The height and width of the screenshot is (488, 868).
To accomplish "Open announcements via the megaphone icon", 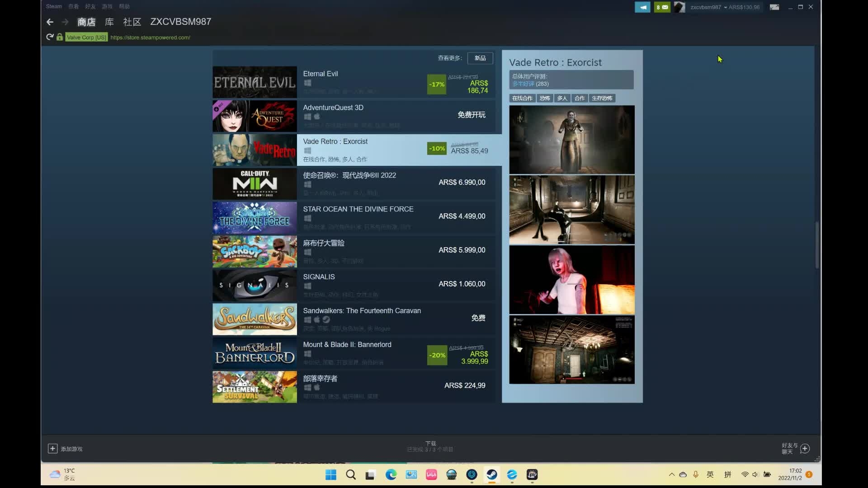I will tap(642, 7).
